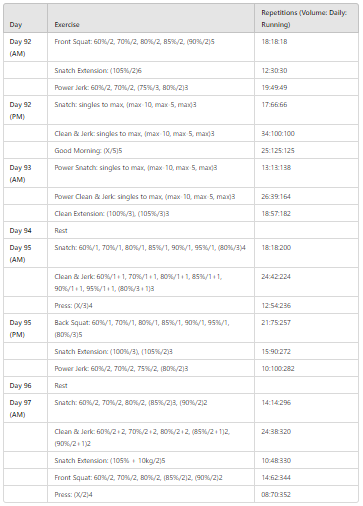Click the Day 97 (AM) cell
The height and width of the screenshot is (506, 363).
[25, 408]
